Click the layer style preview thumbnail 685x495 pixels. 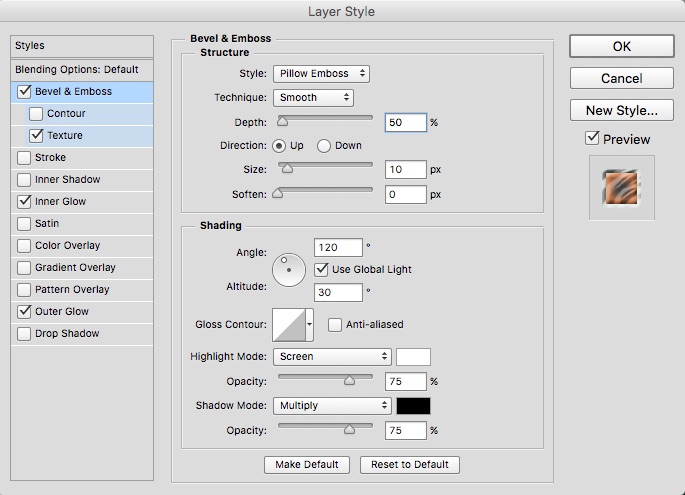pyautogui.click(x=620, y=187)
